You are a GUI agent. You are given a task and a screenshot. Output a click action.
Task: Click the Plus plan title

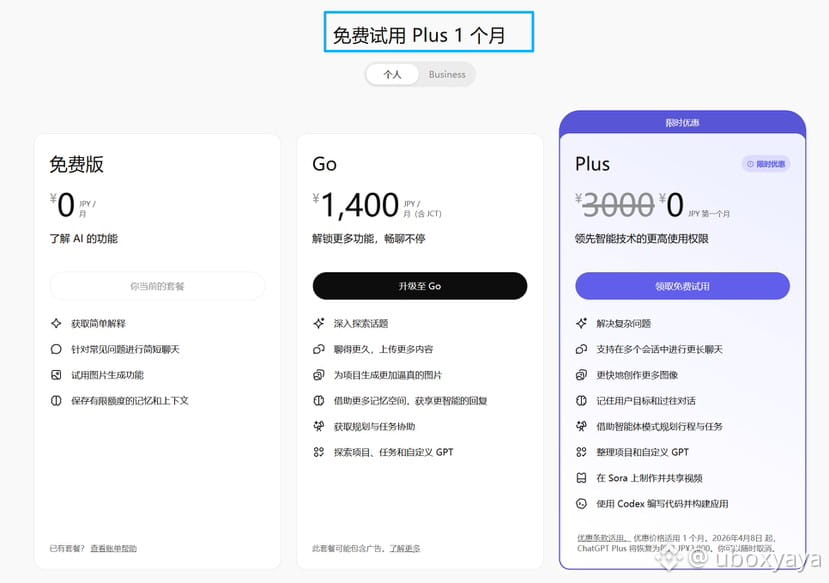tap(592, 164)
